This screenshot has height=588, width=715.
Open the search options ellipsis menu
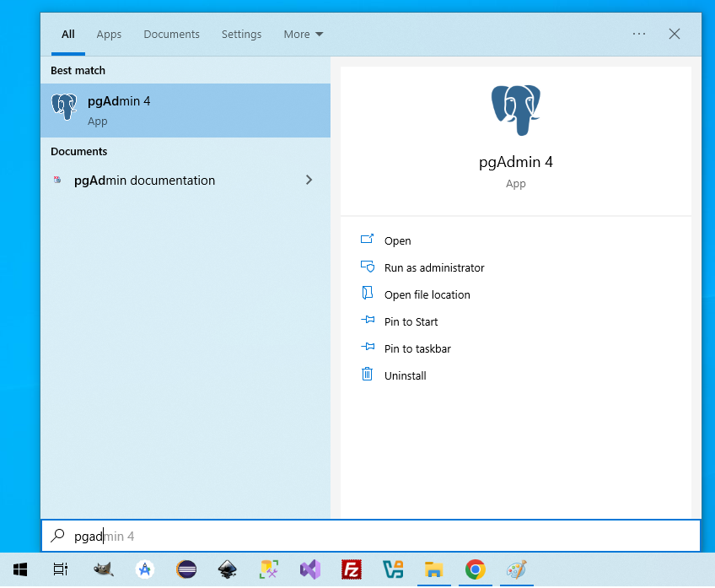(x=638, y=34)
